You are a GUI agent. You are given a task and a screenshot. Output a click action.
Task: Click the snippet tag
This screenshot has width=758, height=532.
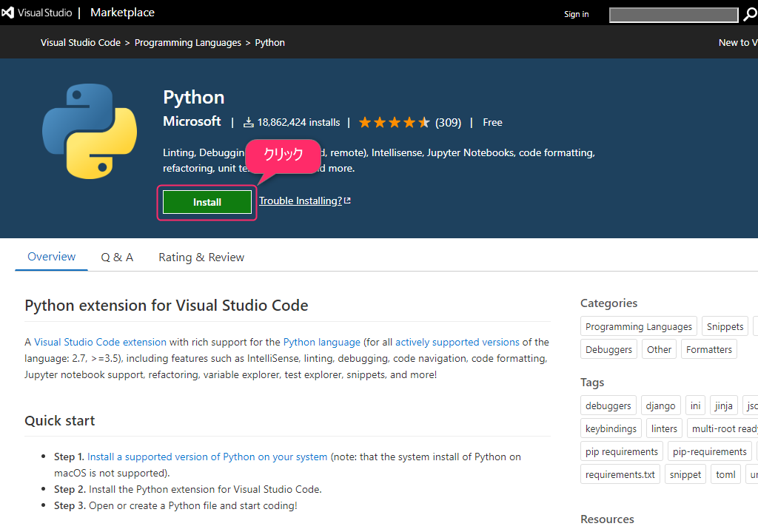coord(685,474)
